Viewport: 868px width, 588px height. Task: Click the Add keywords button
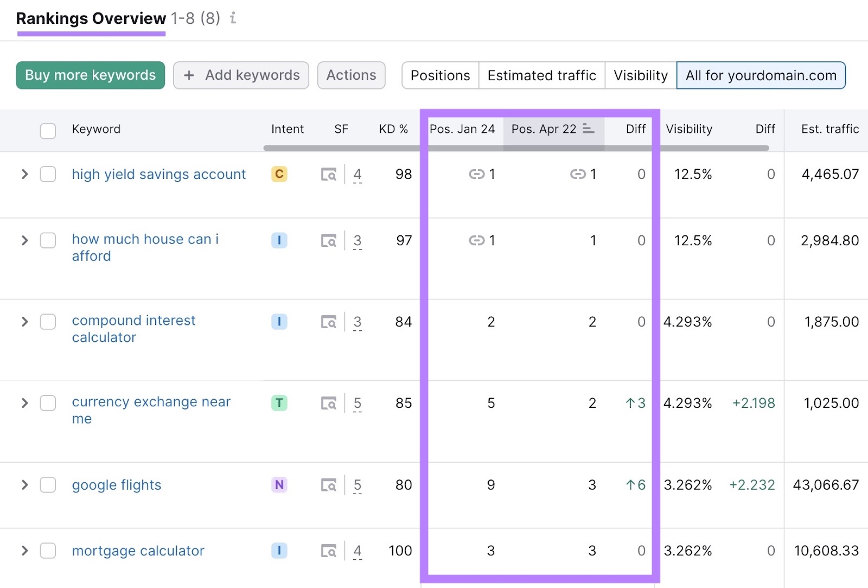241,75
